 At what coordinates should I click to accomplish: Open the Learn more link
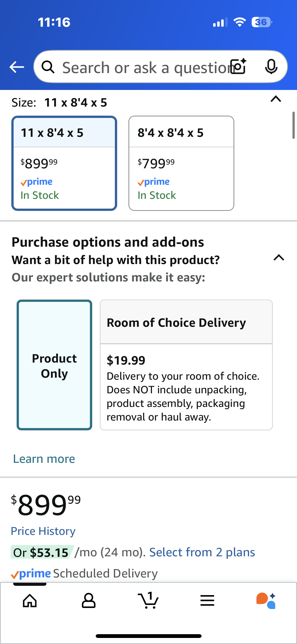coord(44,459)
